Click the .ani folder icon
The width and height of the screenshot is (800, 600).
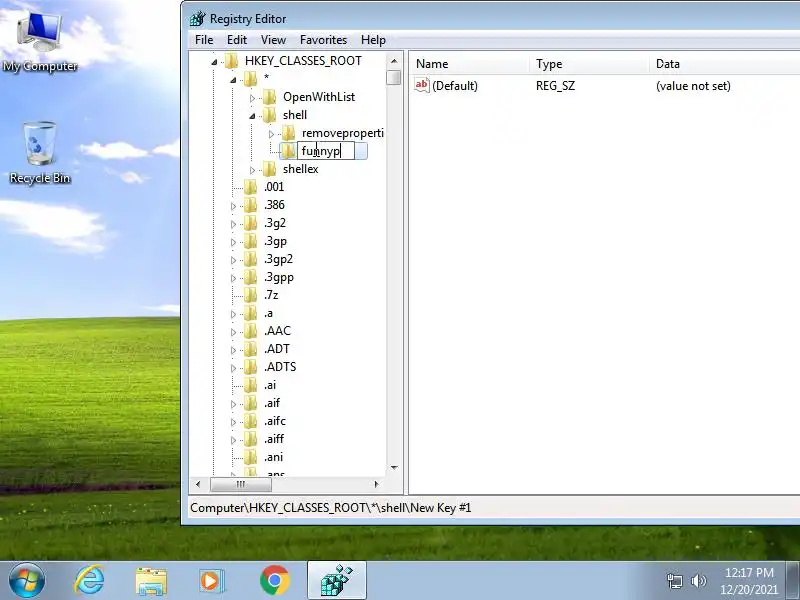pos(251,457)
